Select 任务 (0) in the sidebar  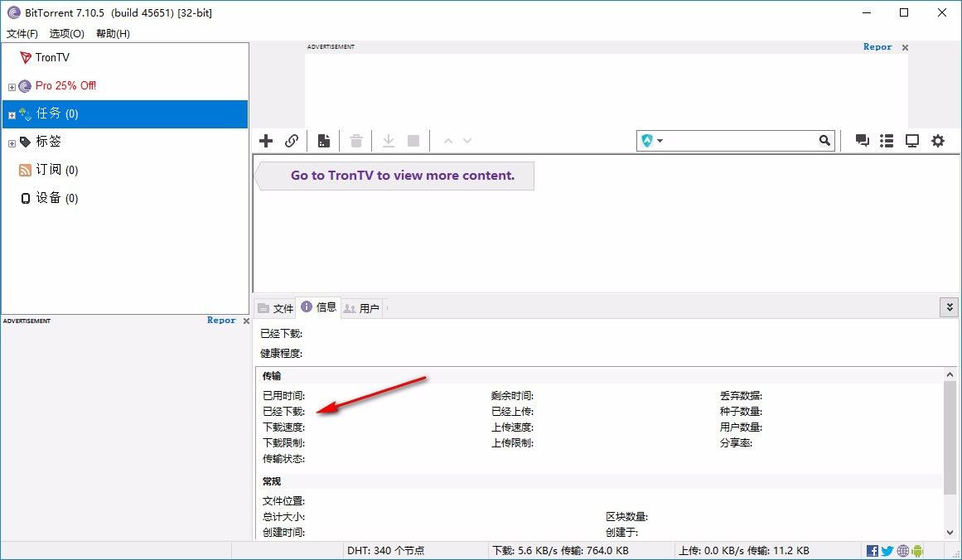(125, 113)
